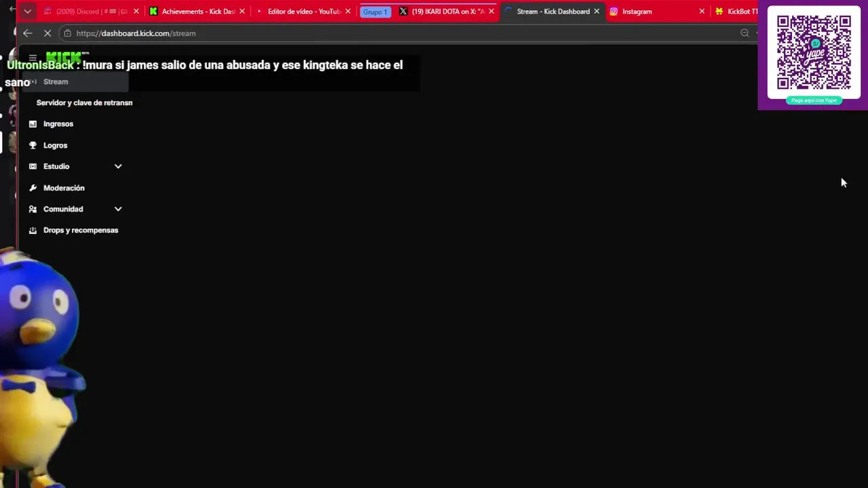
Task: Open Servidor y clave de retransmisión
Action: [84, 103]
